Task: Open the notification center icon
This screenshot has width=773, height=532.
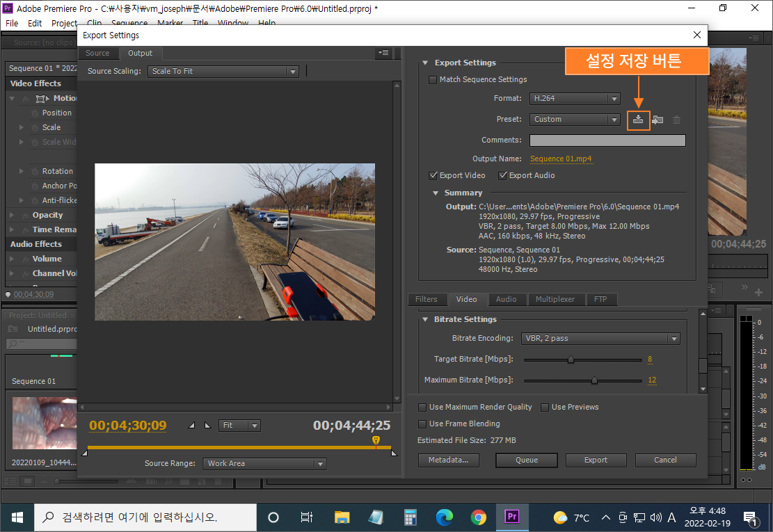Action: (x=751, y=517)
